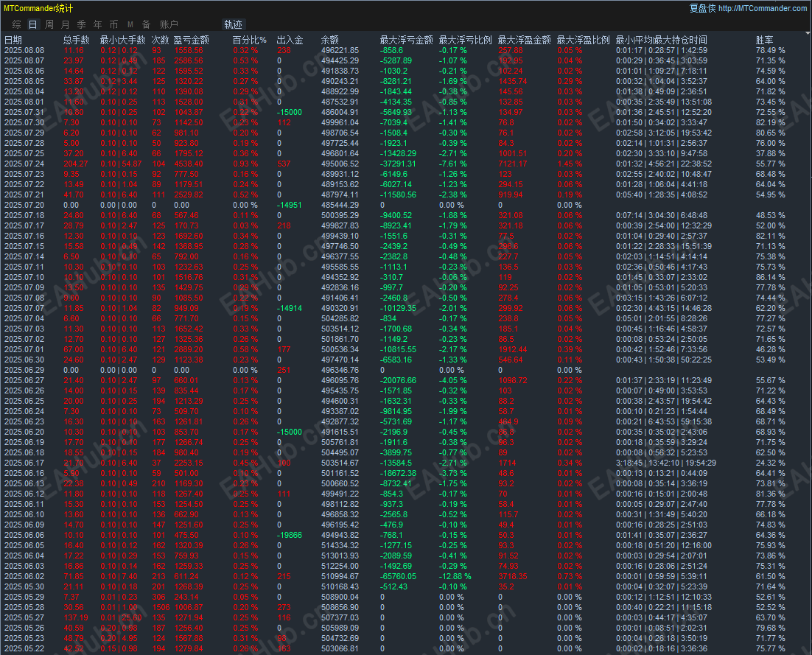Select the 2025.06.02 date cell
Viewport: 812px width, 655px height.
[24, 576]
